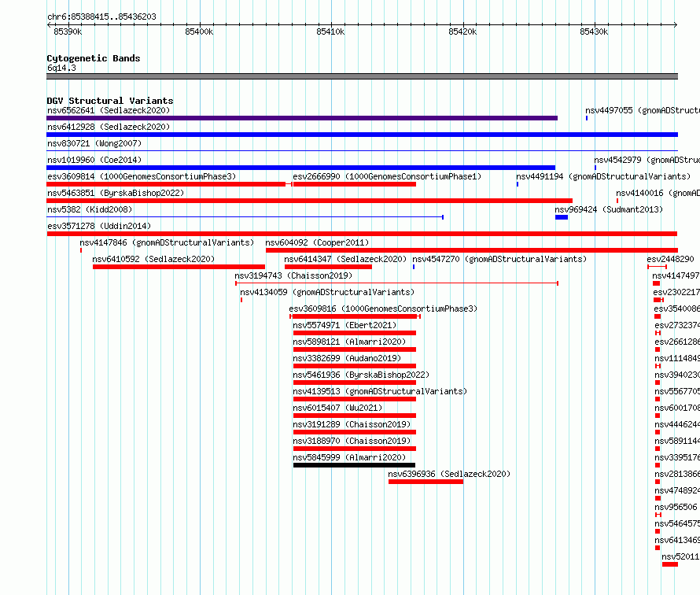Open the nsv4497055 gnomAD variant label
The image size is (700, 595).
click(643, 110)
